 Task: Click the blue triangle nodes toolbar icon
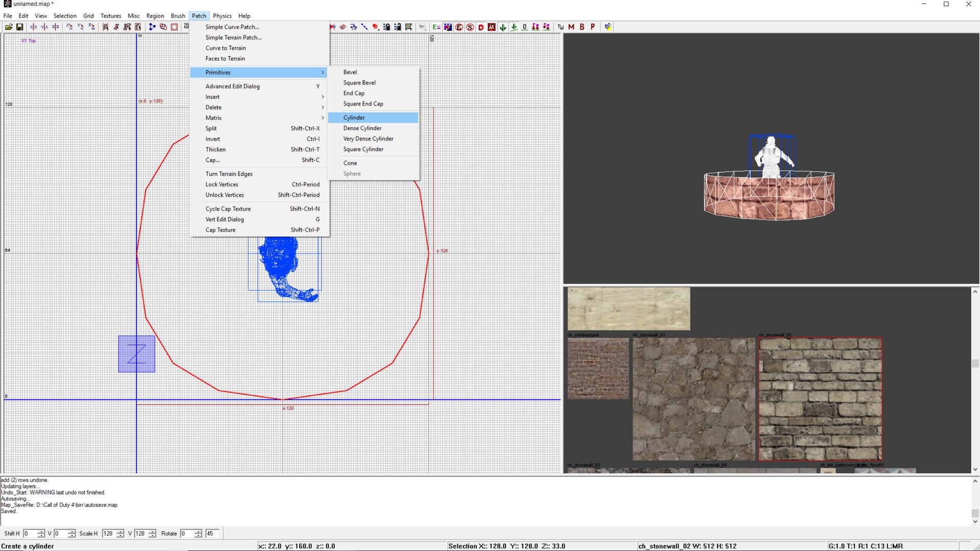(x=153, y=27)
